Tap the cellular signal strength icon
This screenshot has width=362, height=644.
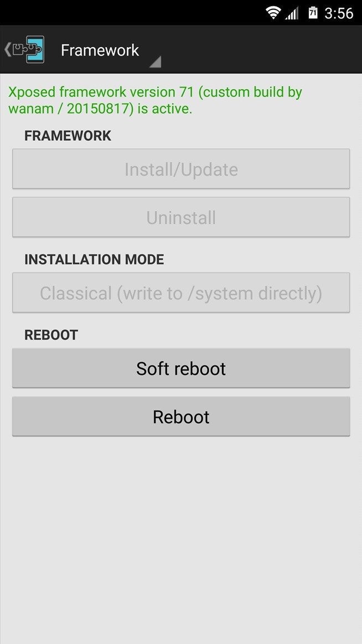pos(292,13)
